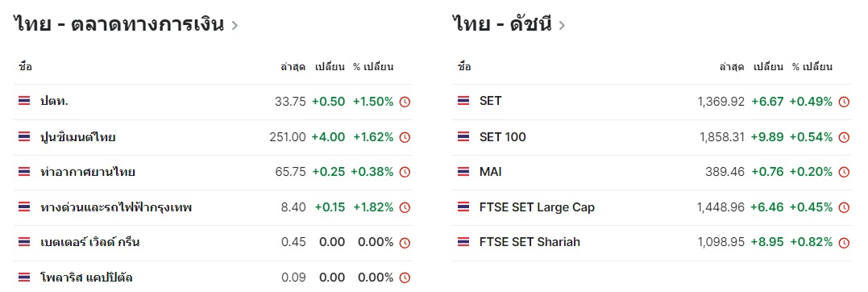Open ทางด่วนและรถไฟฟ้ากรุงเทพ stock page
Viewport: 868px width, 292px height.
[116, 208]
